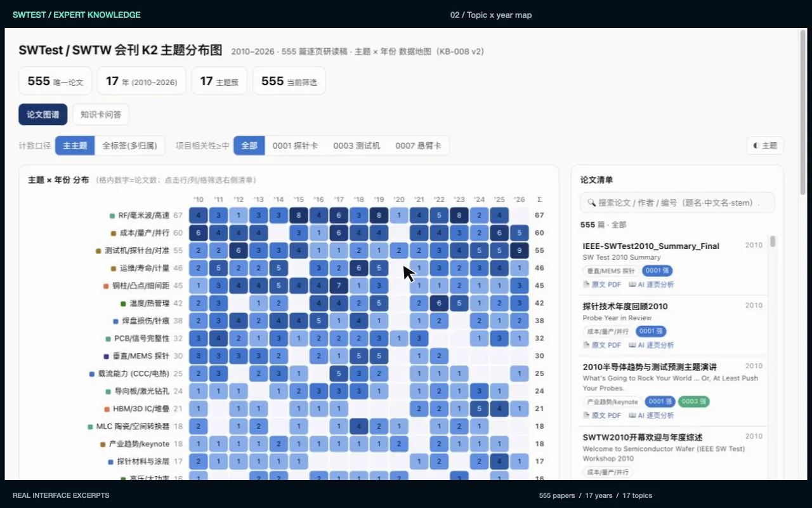
Task: Select the 载流能力 (CCC/电热) row label
Action: click(x=133, y=374)
